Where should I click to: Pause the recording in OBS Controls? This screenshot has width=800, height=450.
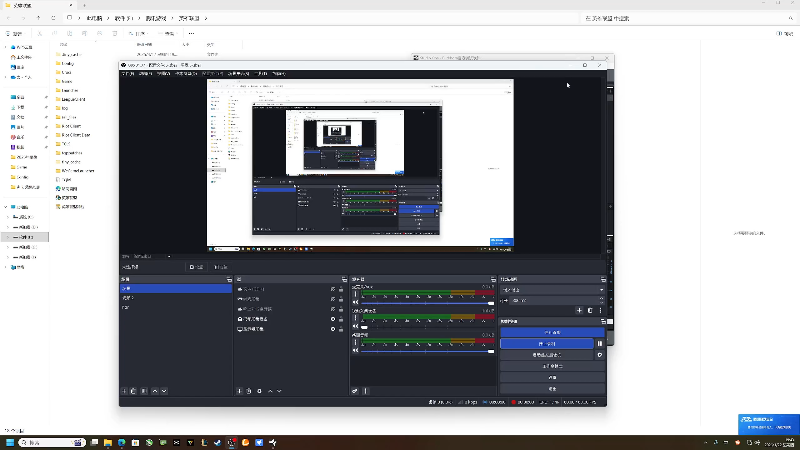tap(600, 343)
